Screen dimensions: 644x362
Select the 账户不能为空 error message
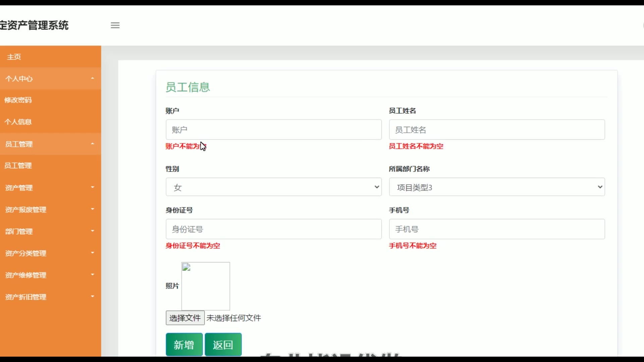[x=186, y=146]
